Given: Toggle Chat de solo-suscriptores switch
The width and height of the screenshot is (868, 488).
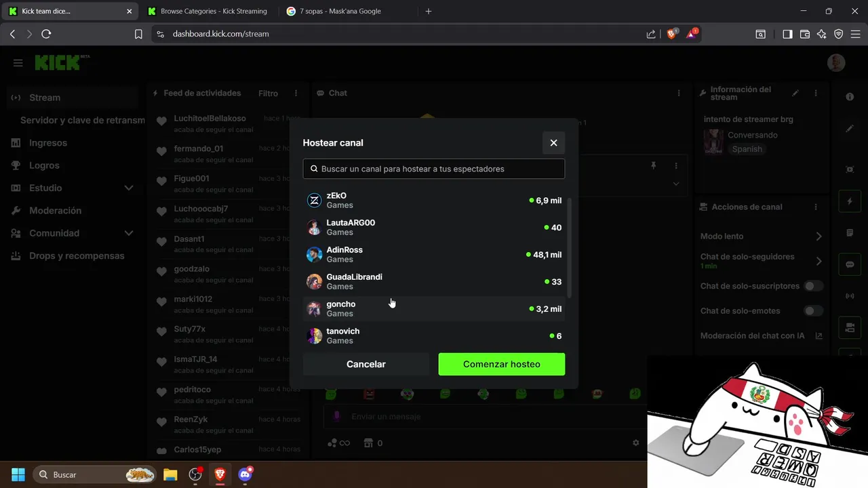Looking at the screenshot, I should coord(813,286).
